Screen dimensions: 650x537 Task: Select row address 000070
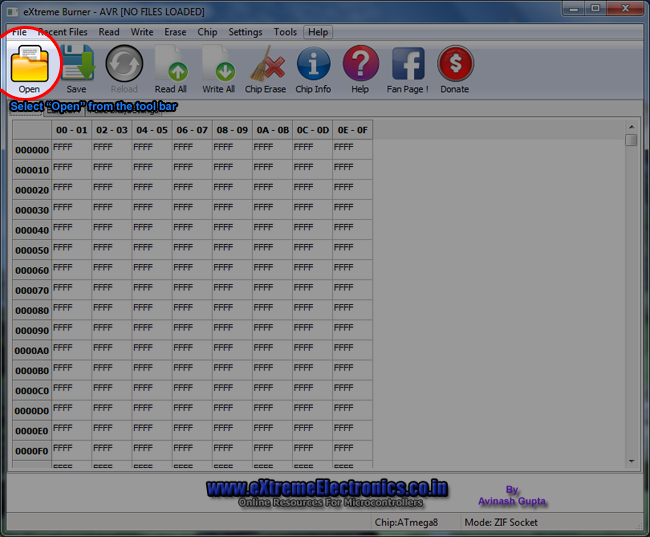point(32,291)
